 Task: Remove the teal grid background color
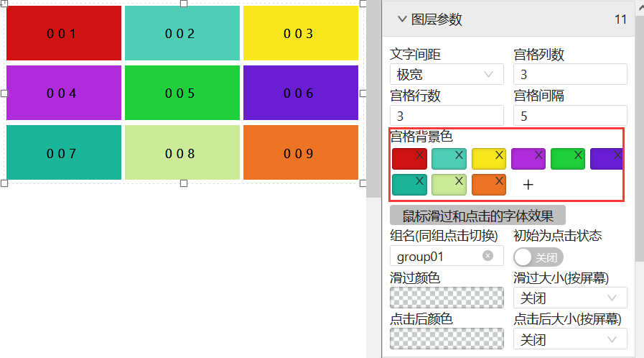(419, 181)
